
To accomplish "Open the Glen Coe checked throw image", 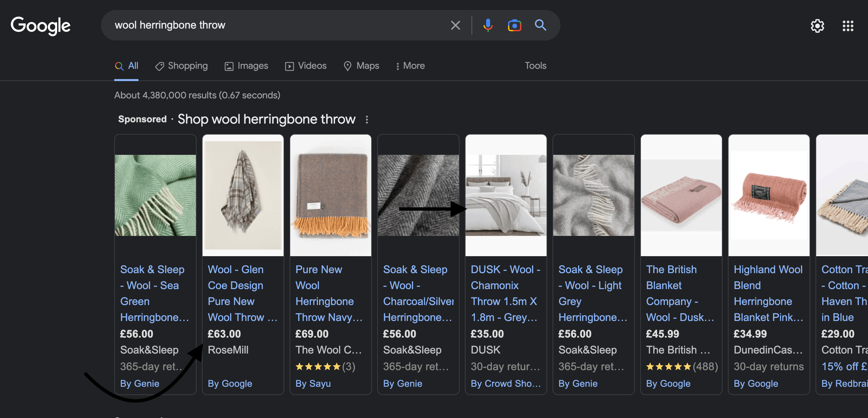I will pyautogui.click(x=243, y=195).
